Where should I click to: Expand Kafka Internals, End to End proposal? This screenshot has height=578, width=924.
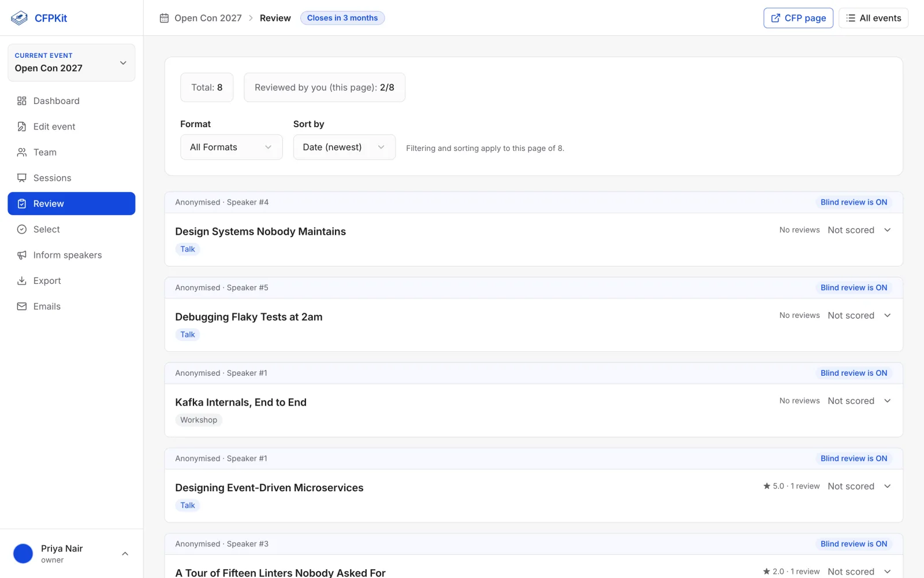tap(888, 401)
